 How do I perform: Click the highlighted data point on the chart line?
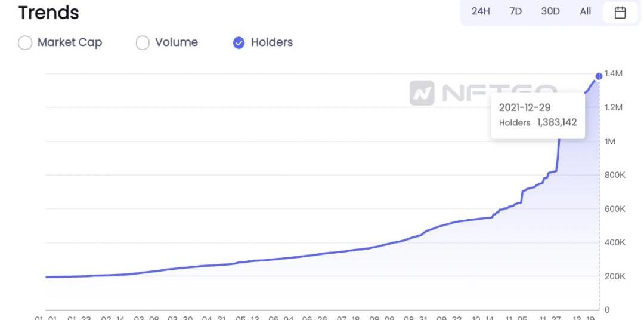599,76
